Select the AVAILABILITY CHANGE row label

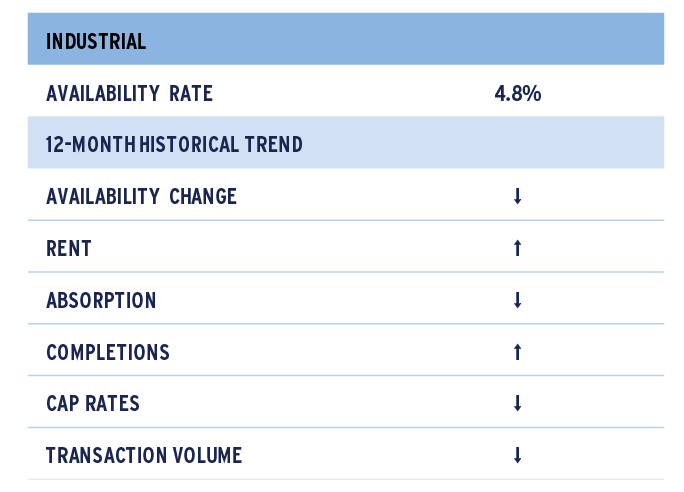pos(141,196)
